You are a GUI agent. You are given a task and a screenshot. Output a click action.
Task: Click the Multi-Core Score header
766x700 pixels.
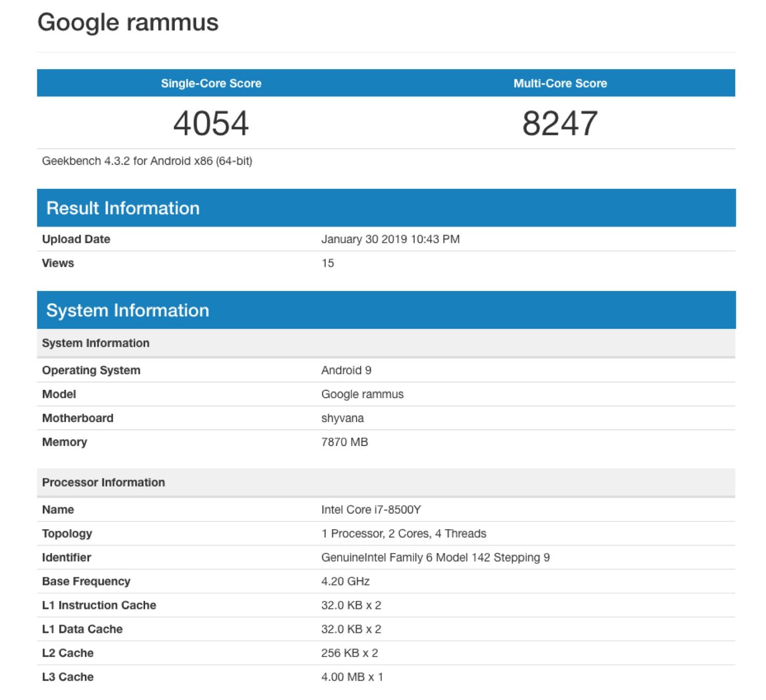click(x=560, y=83)
